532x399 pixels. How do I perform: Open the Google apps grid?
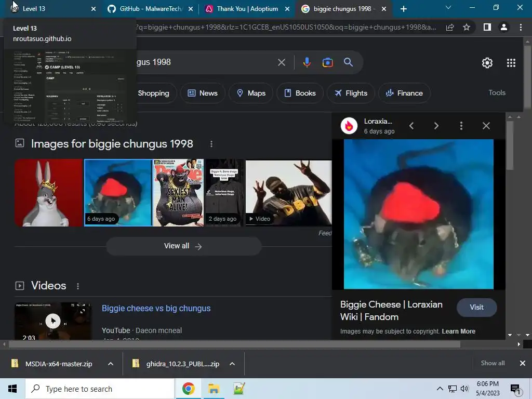(x=511, y=63)
